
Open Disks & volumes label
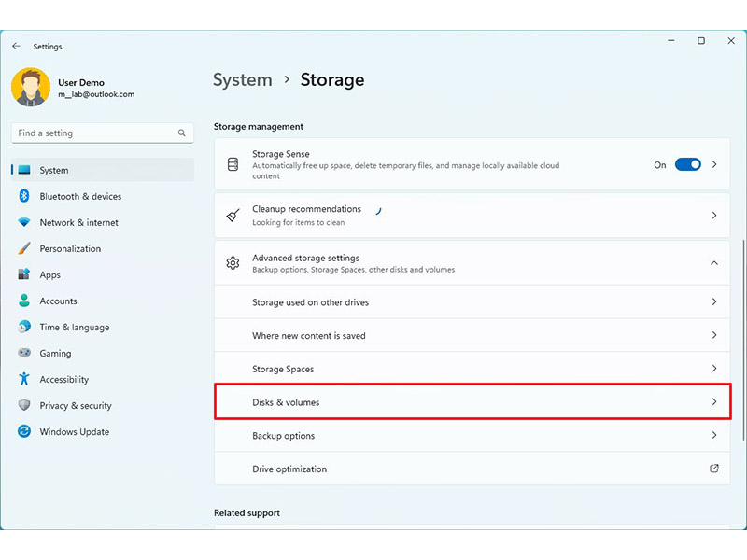(286, 402)
